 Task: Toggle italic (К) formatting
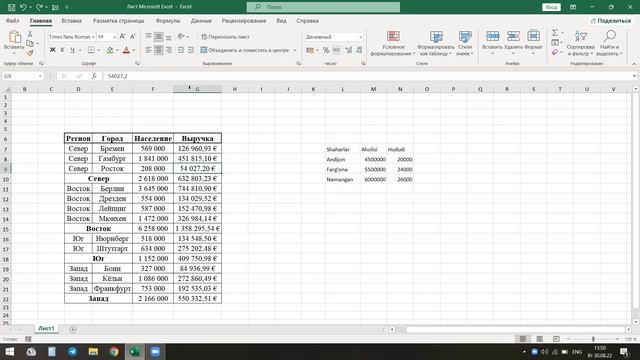click(x=62, y=50)
